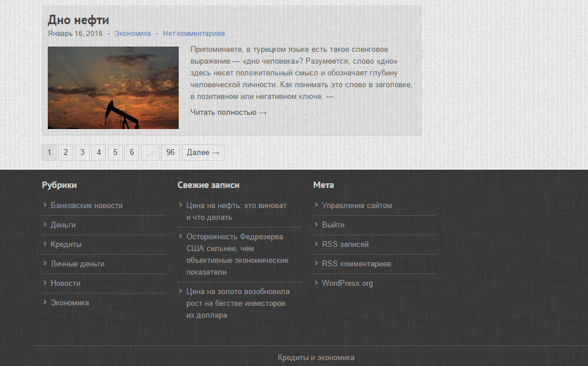Open the oil pump sunset thumbnail
Image resolution: width=588 pixels, height=366 pixels.
click(113, 88)
